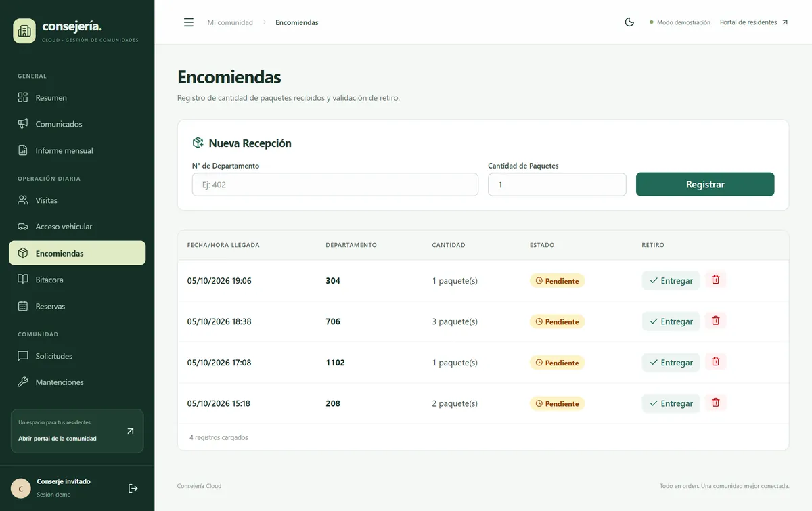Screen dimensions: 812x511
Task: Click the CANTIDAD column header
Action: [449, 245]
